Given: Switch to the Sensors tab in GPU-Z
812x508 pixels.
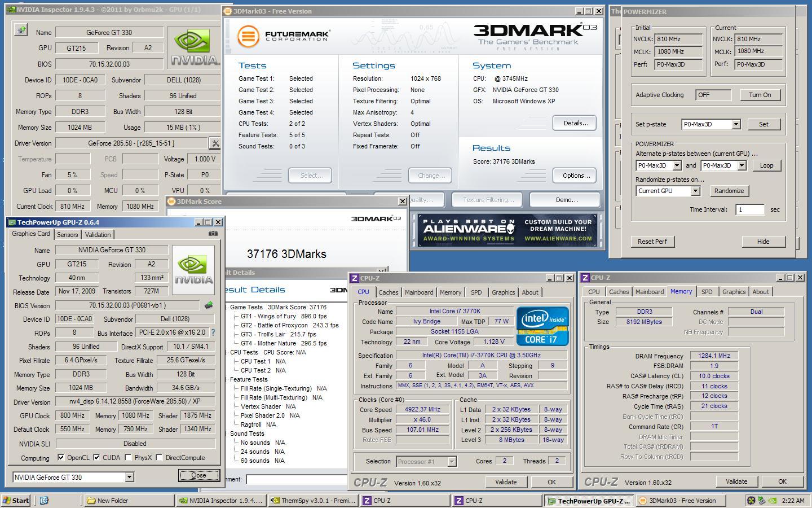Looking at the screenshot, I should (x=67, y=235).
